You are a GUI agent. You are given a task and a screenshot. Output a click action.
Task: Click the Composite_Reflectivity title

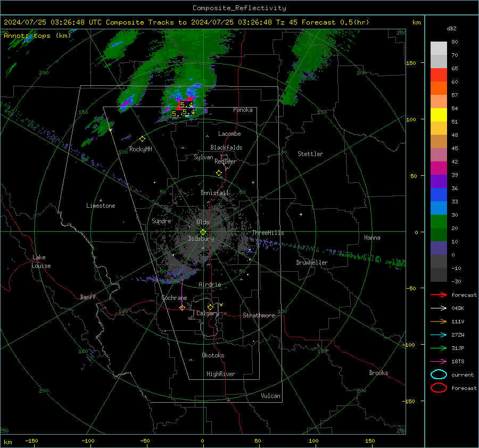tap(239, 8)
